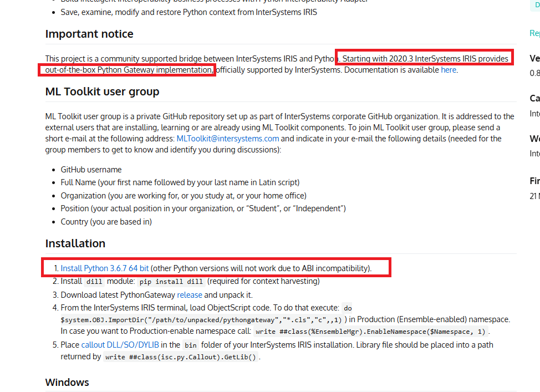Click the 'Save, examine, modify and restore' bullet
Image resolution: width=540 pixels, height=392 pixels.
click(189, 12)
